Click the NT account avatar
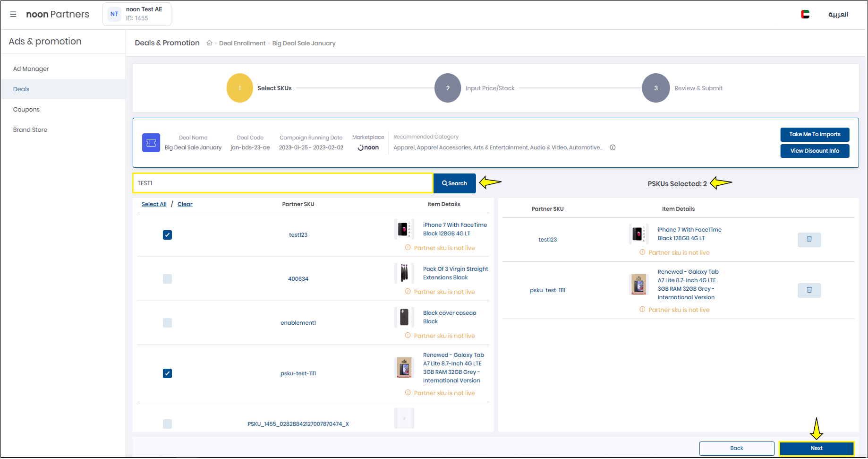868x459 pixels. point(114,14)
